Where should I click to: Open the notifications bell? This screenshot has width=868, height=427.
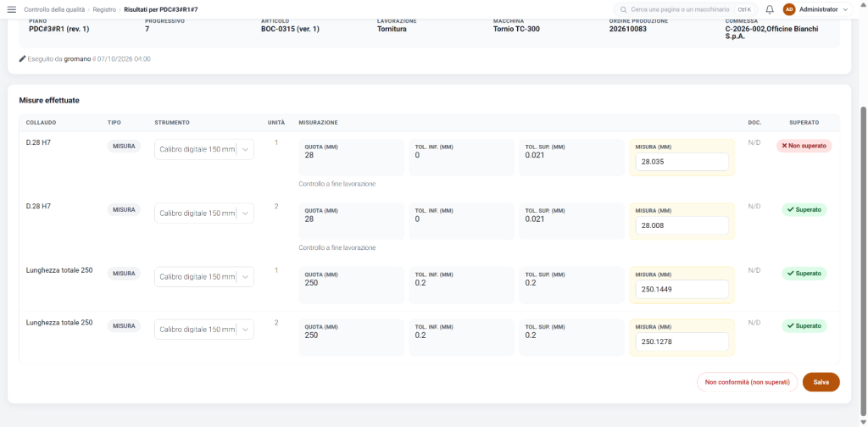click(x=770, y=9)
